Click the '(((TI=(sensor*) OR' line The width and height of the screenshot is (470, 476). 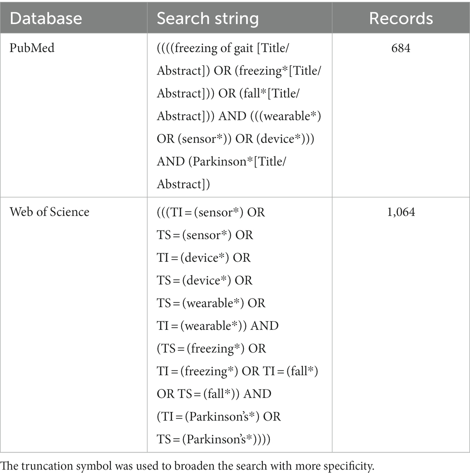pyautogui.click(x=211, y=212)
